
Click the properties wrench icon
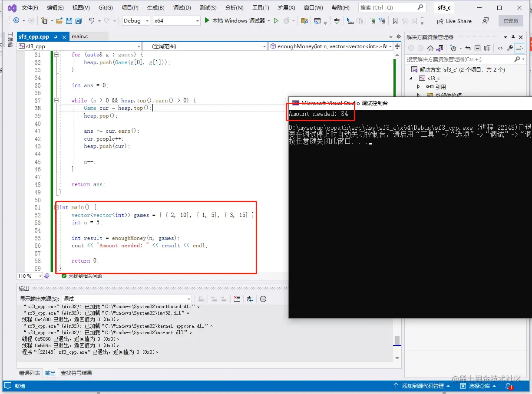[510, 48]
